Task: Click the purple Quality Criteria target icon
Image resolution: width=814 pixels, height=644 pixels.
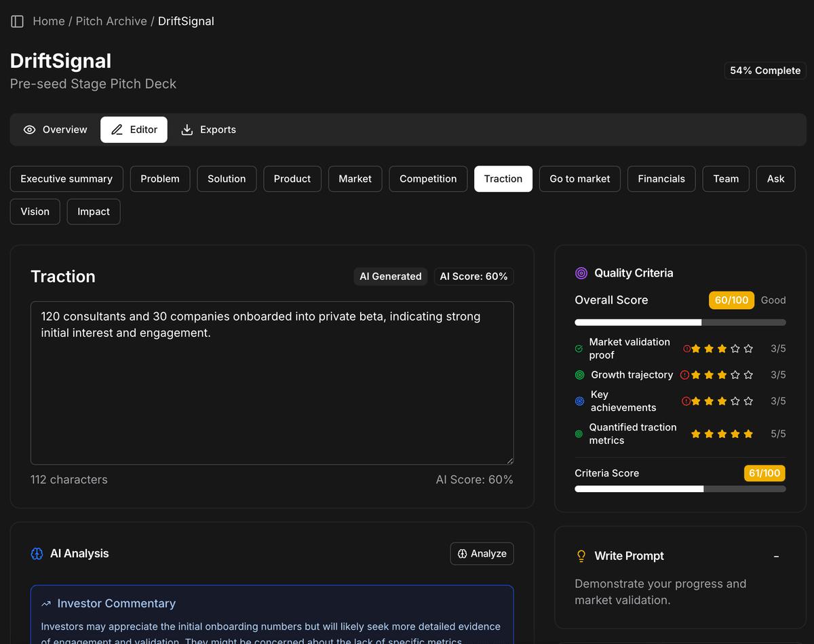Action: coord(581,273)
